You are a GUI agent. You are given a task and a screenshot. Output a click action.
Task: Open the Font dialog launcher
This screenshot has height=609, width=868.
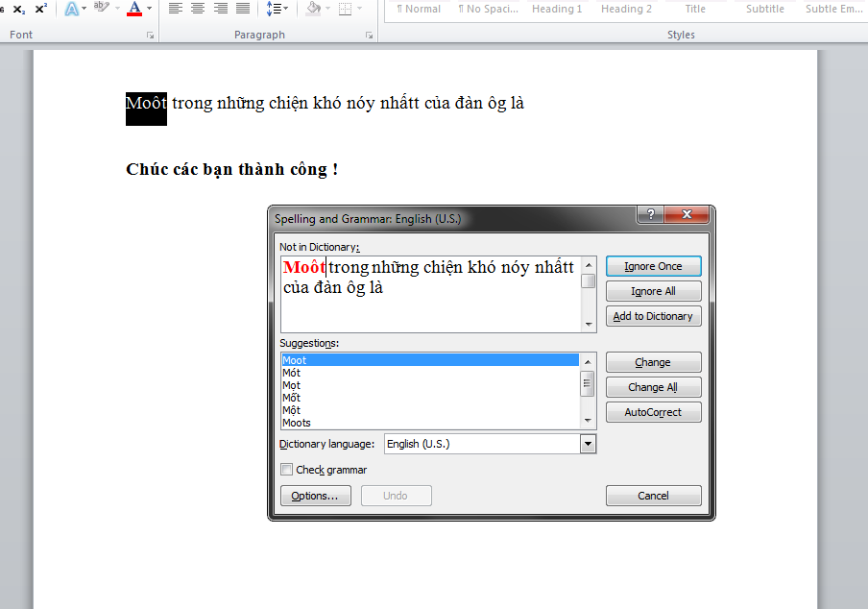click(x=150, y=36)
